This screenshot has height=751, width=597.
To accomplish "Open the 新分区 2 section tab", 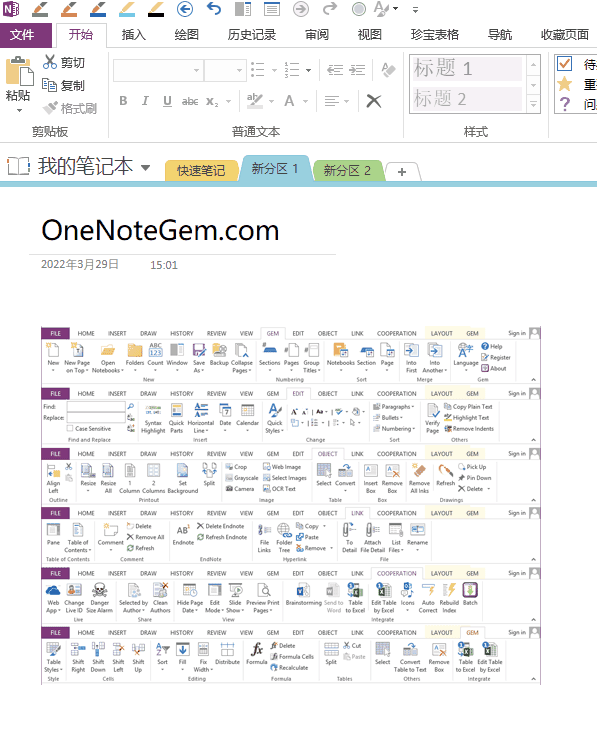I will (347, 171).
